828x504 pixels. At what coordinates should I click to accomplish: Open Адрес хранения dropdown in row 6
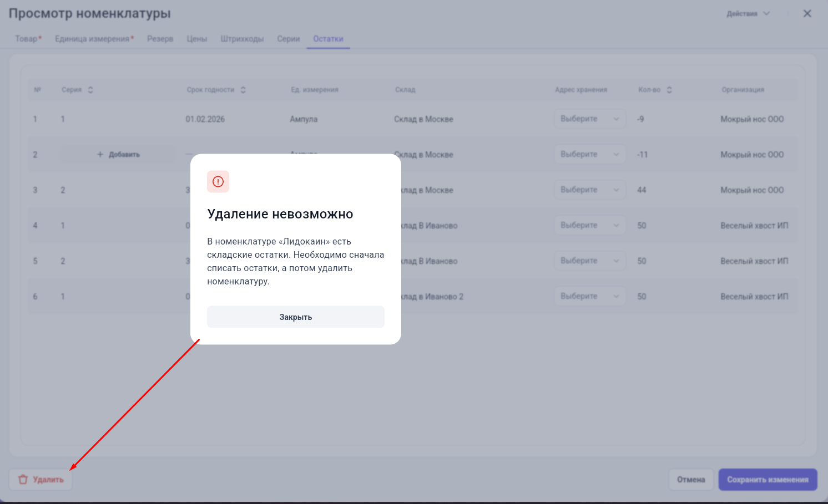point(590,296)
